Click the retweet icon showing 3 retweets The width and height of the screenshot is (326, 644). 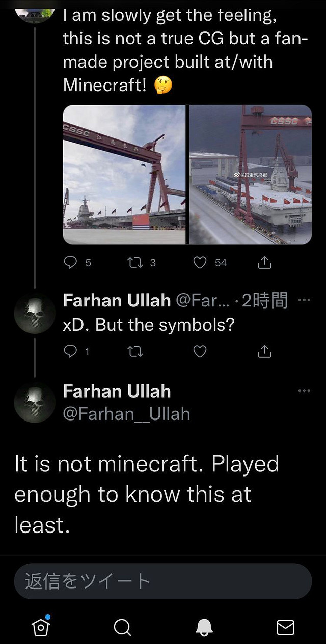(x=134, y=262)
